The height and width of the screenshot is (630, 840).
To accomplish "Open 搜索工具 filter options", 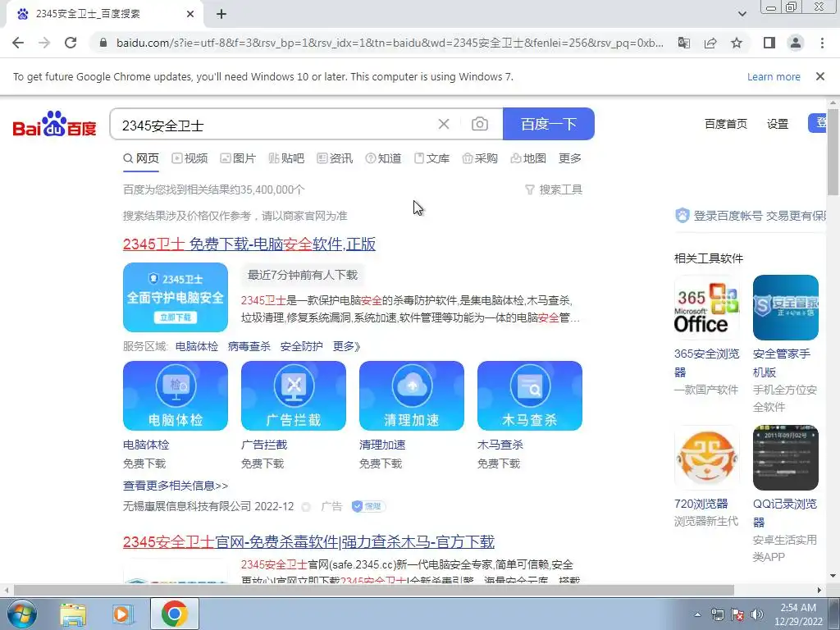I will coord(554,189).
